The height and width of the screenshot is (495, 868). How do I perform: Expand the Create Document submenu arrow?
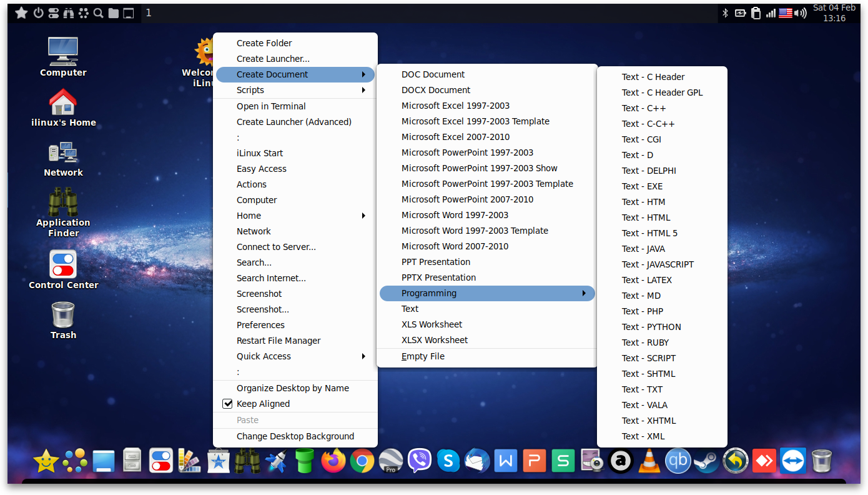pos(363,74)
